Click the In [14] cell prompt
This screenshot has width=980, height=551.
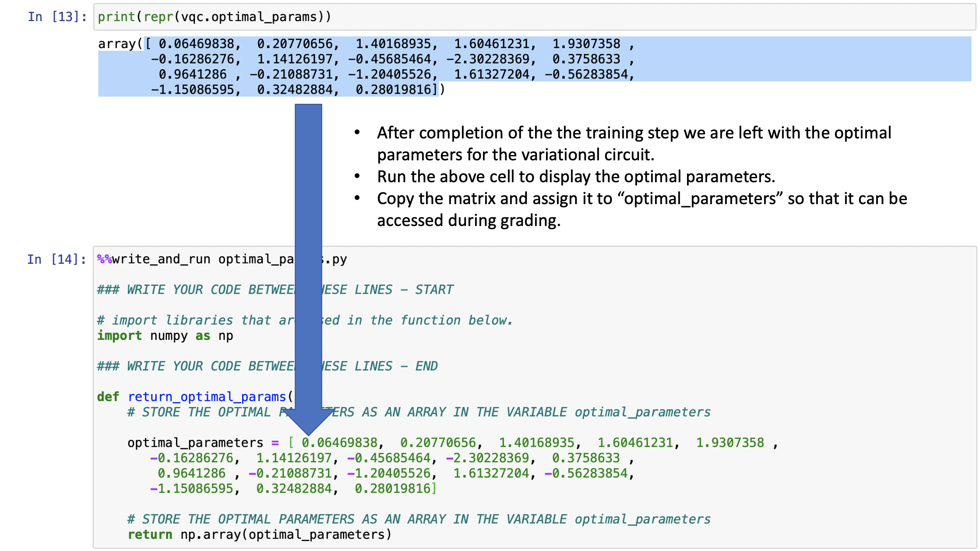click(56, 259)
